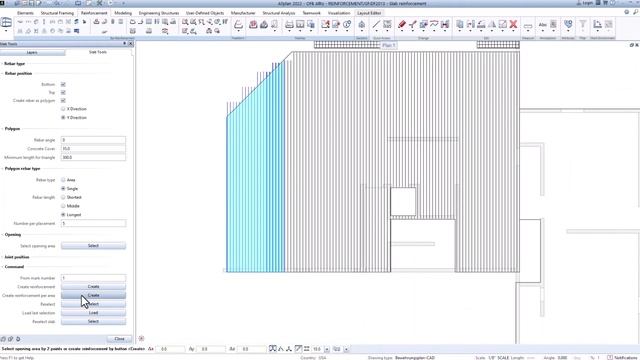Choose Single rebar type radio

tap(63, 189)
